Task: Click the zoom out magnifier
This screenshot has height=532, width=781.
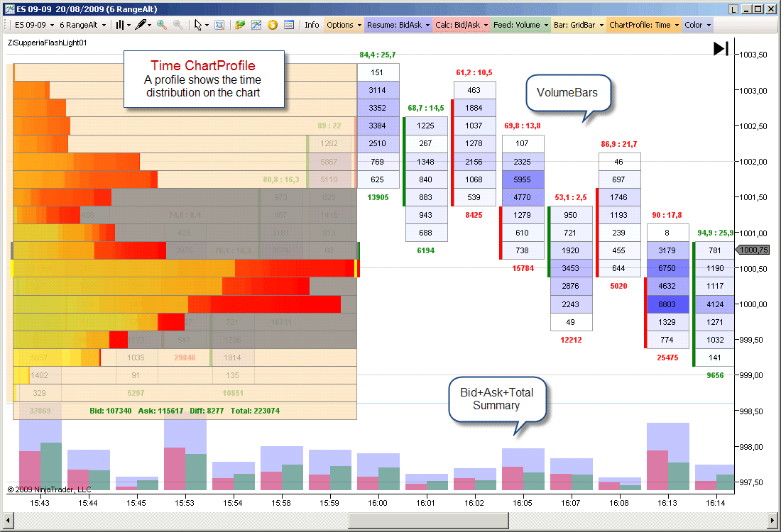Action: (x=177, y=25)
